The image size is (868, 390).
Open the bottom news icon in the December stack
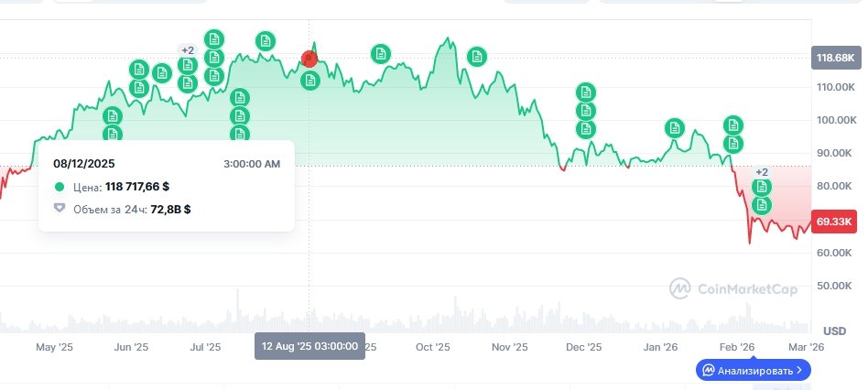585,129
